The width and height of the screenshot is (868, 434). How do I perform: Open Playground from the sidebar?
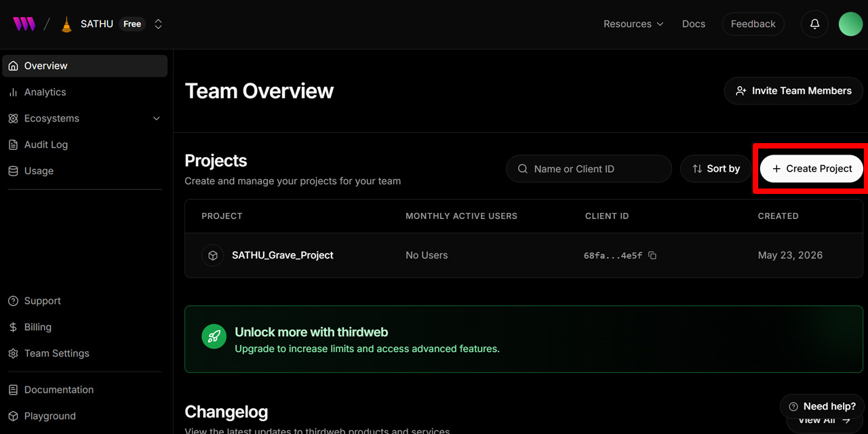click(85, 416)
